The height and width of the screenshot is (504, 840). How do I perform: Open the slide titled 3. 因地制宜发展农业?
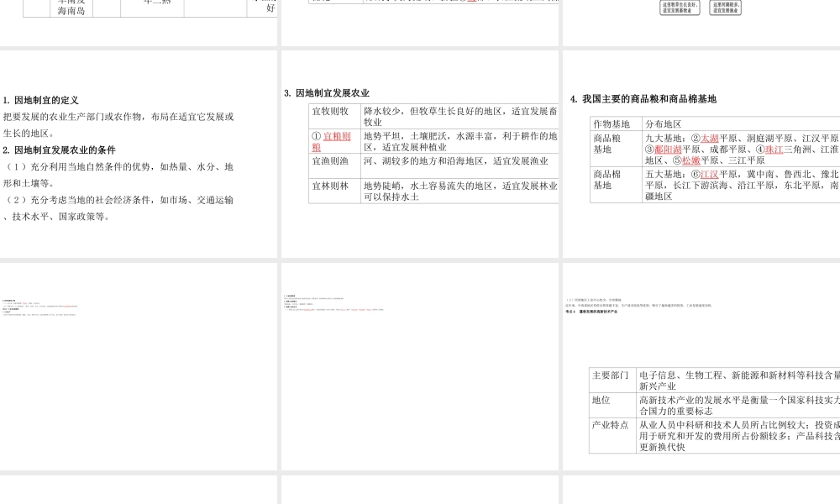point(420,154)
